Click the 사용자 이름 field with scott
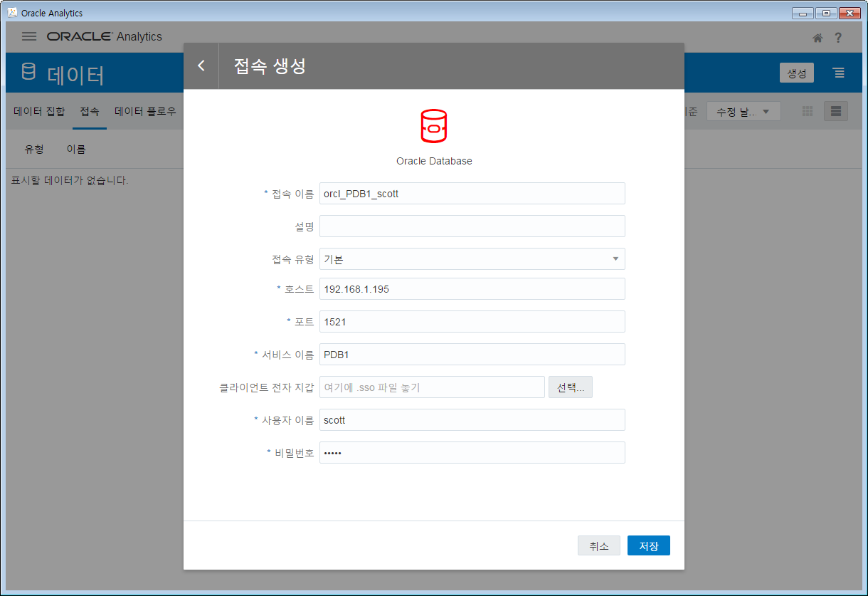The image size is (868, 596). [x=472, y=420]
